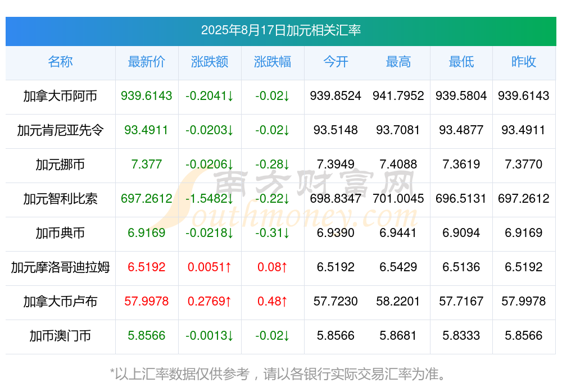Click 939.6143 in the 昨收 column
This screenshot has width=562, height=392.
pyautogui.click(x=524, y=95)
